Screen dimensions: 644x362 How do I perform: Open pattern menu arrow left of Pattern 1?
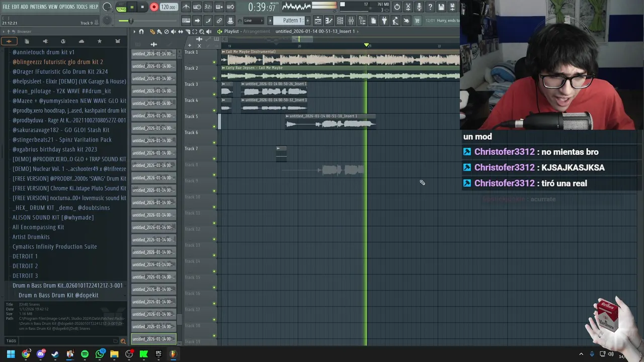270,21
